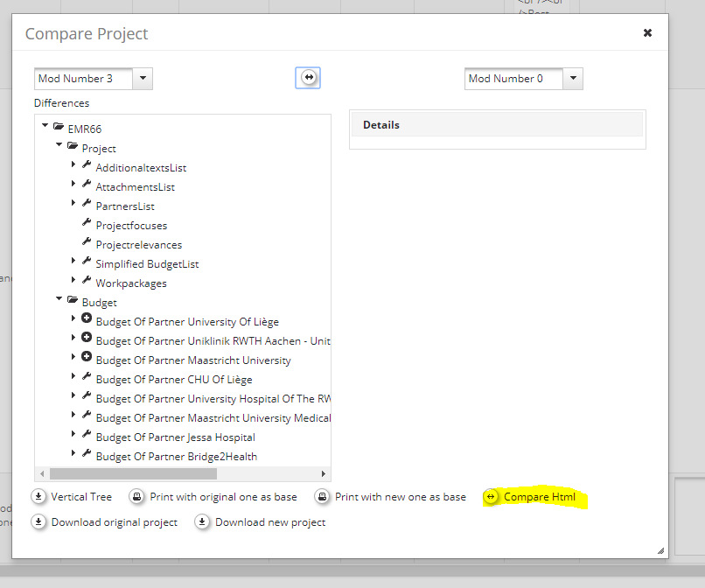
Task: Click the Download new project icon
Action: click(x=203, y=522)
